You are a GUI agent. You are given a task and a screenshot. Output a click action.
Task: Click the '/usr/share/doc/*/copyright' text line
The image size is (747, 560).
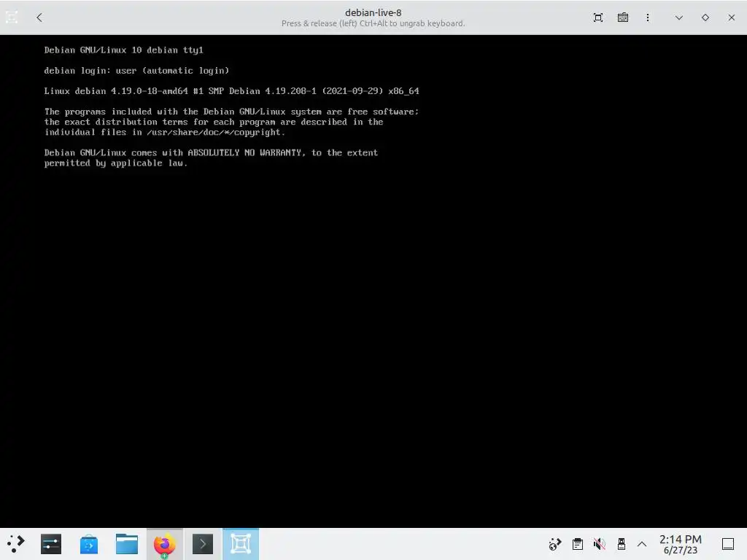165,133
